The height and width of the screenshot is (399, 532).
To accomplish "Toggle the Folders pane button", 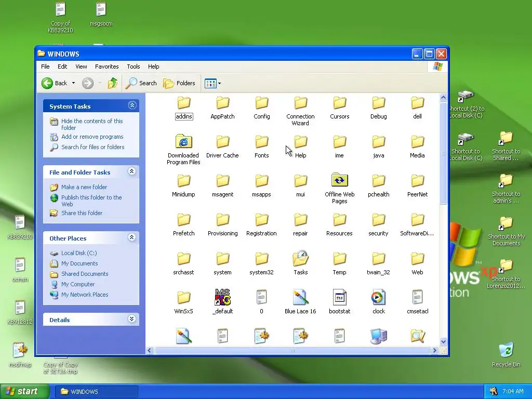I will pyautogui.click(x=179, y=83).
